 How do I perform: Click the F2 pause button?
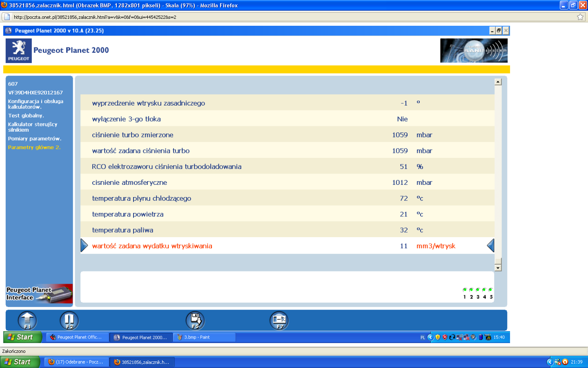pos(69,320)
